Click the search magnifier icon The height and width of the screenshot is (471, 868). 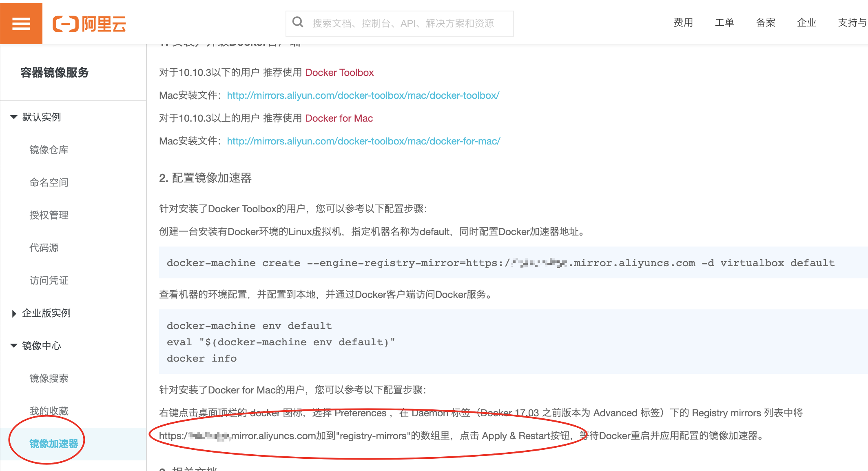(x=298, y=22)
